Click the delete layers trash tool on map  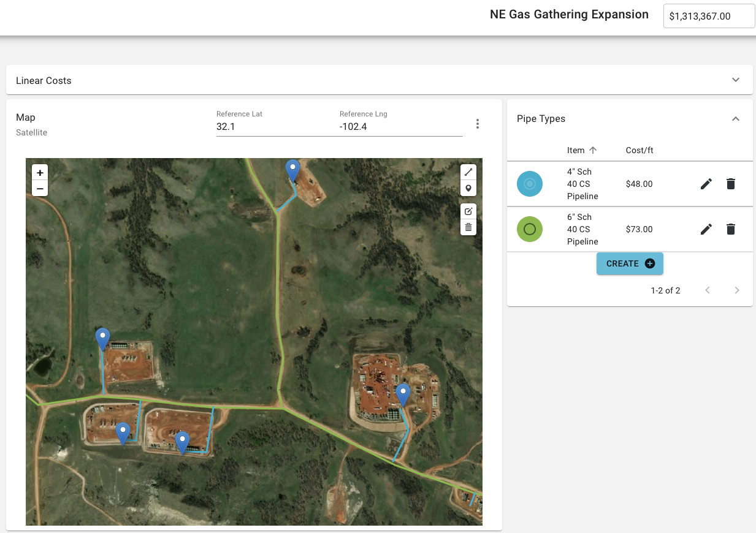tap(468, 227)
